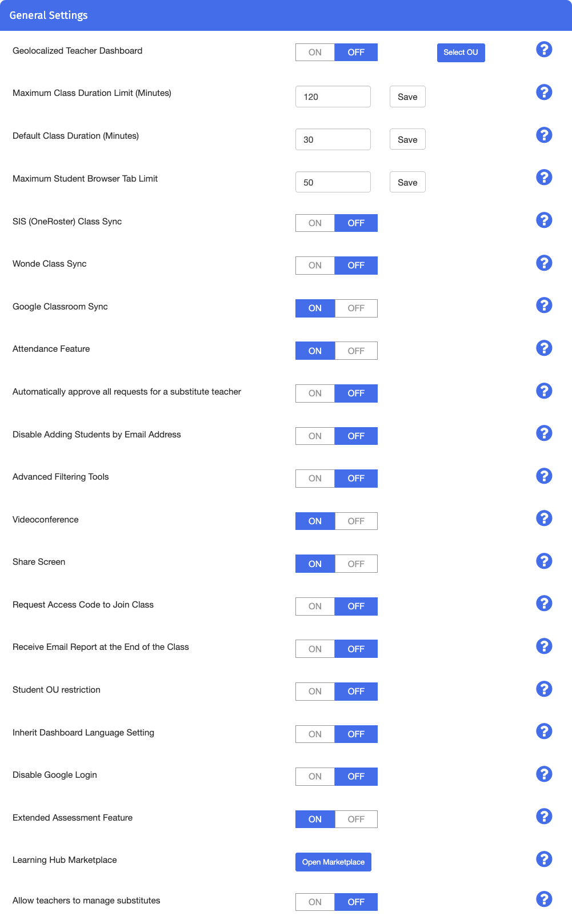572x924 pixels.
Task: Open help for Attendance Feature
Action: coord(544,348)
